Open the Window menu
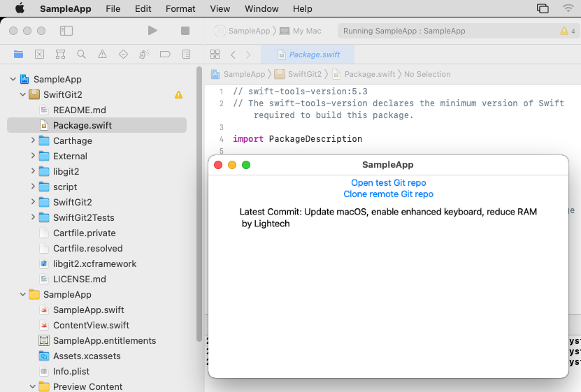581x392 pixels. [261, 8]
